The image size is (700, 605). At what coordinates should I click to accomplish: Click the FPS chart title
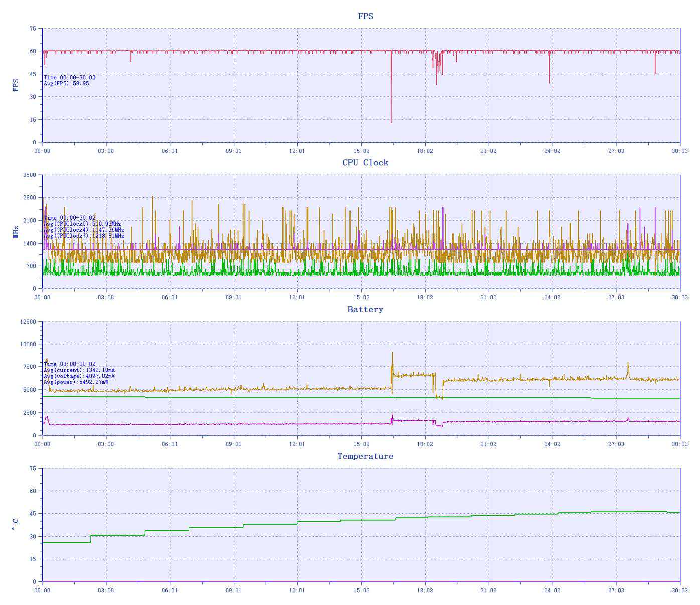pos(365,16)
